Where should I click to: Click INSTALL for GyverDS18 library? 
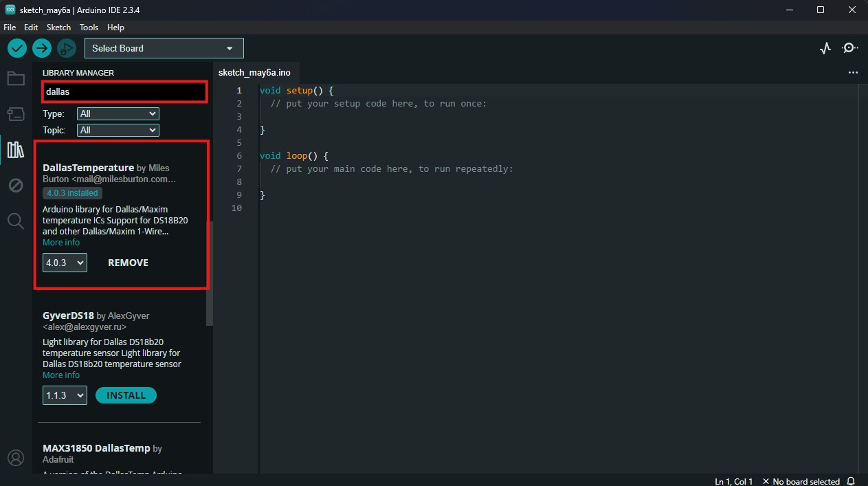pyautogui.click(x=126, y=395)
